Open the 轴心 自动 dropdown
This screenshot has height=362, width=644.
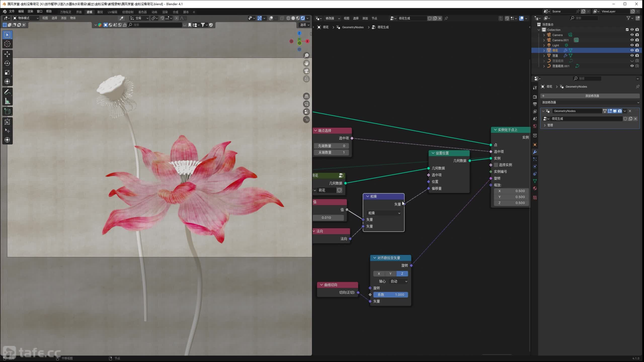398,281
